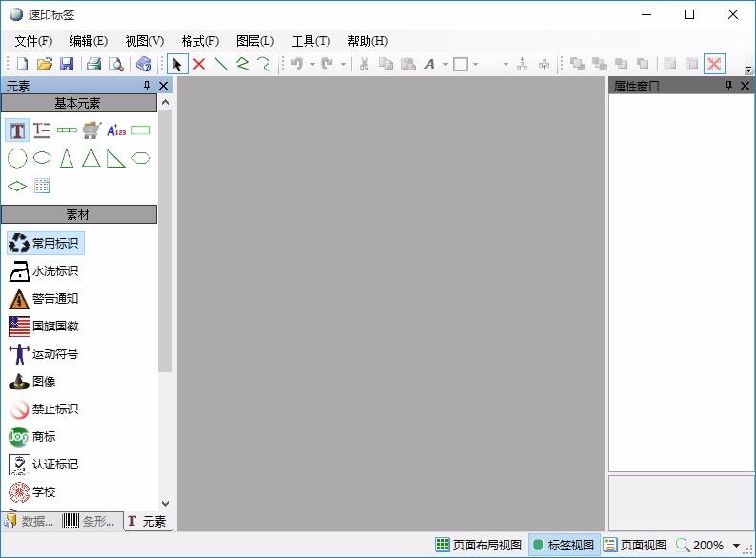The height and width of the screenshot is (558, 756).
Task: Choose the hexagon shape element
Action: [141, 158]
